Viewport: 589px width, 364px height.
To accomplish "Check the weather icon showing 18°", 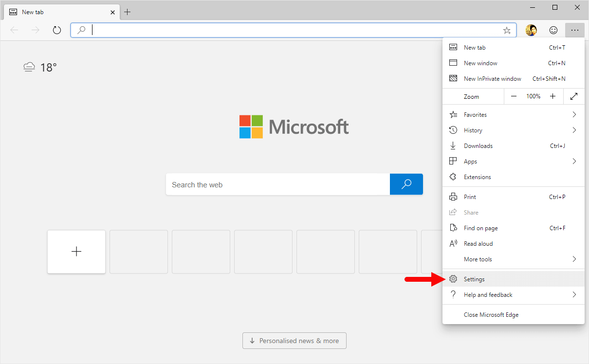I will coord(29,67).
